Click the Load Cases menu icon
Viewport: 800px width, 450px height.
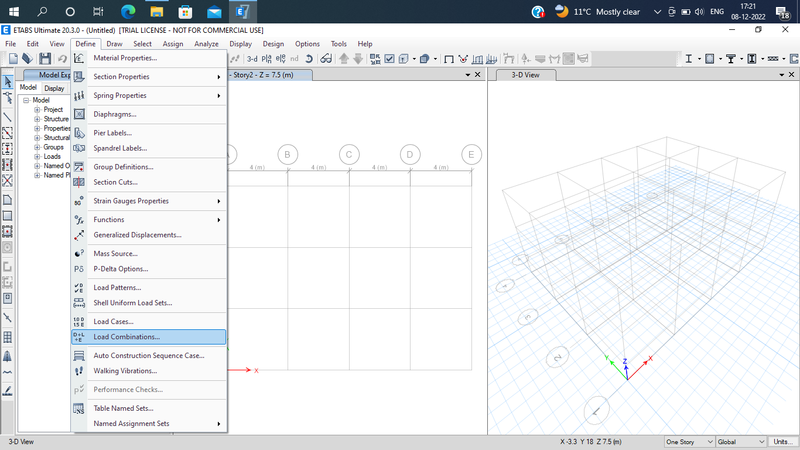pyautogui.click(x=79, y=321)
